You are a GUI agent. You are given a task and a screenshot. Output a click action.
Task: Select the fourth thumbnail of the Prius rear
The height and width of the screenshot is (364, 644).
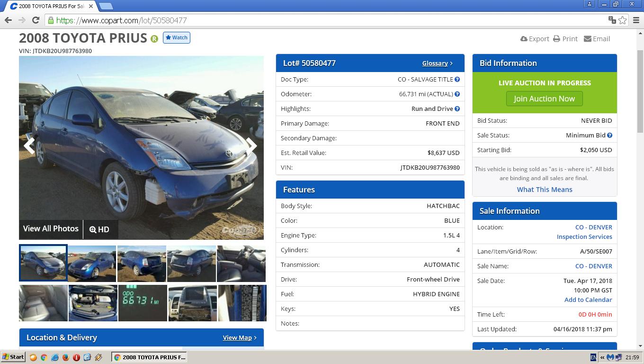coord(191,264)
